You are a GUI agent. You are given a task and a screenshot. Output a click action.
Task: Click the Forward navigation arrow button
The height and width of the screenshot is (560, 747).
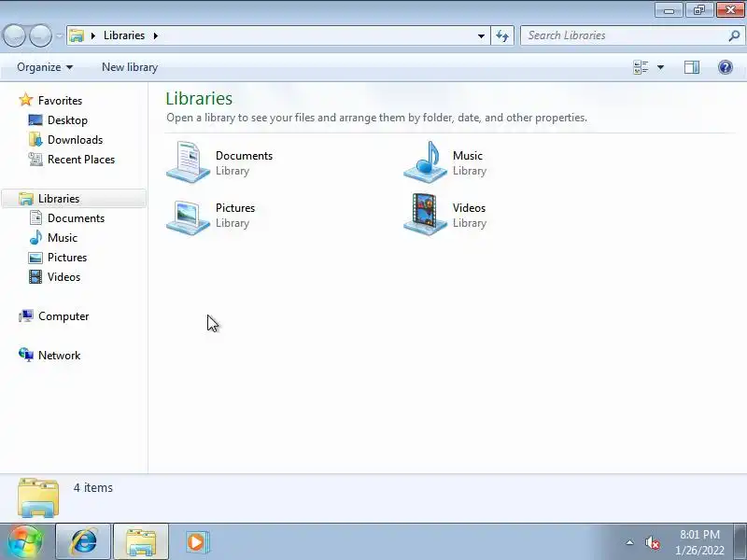40,35
